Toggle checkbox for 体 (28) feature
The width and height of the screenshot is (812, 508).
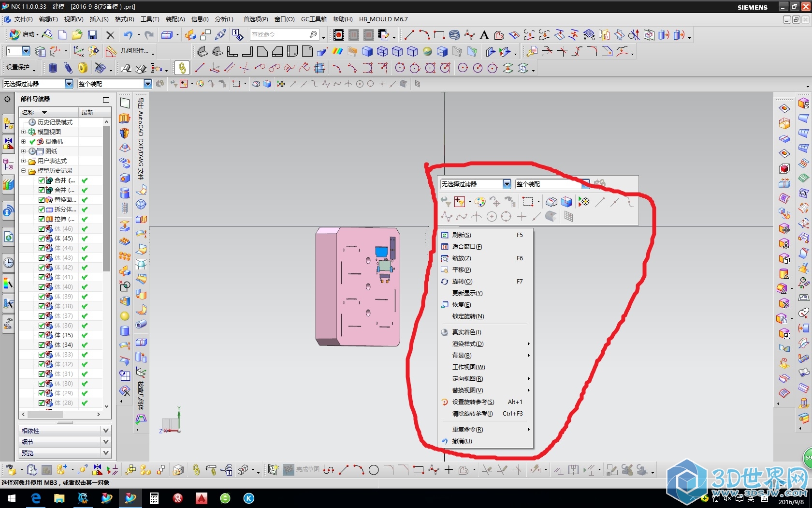click(x=42, y=403)
